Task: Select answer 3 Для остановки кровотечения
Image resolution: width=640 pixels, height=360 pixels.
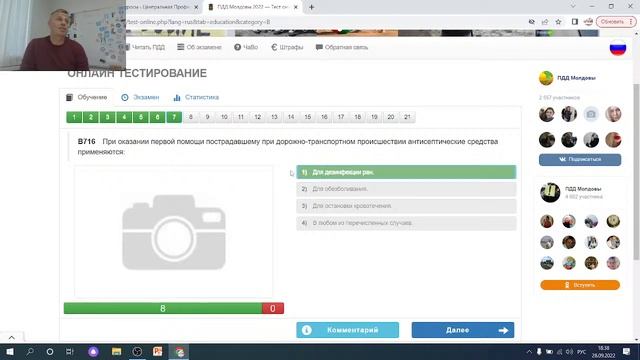Action: click(406, 206)
